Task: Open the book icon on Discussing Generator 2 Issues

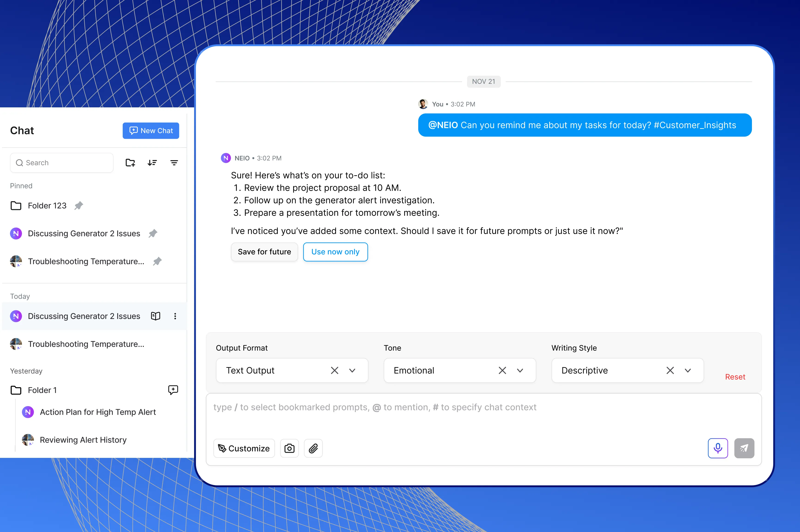Action: 156,316
